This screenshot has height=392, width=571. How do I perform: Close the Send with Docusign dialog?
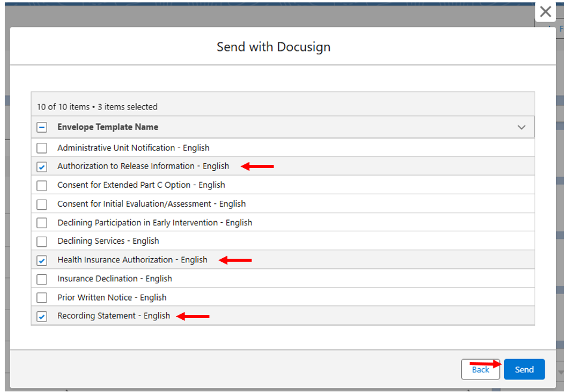(545, 12)
